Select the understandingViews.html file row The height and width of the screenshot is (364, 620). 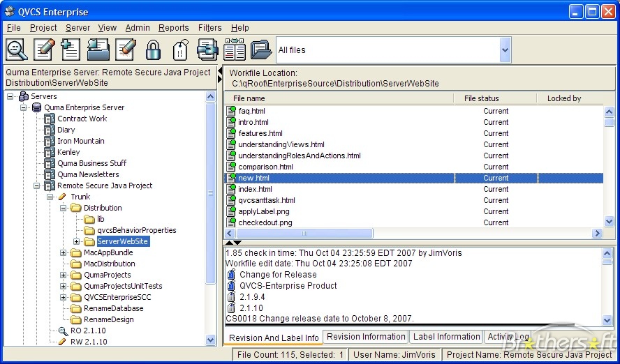(x=413, y=144)
